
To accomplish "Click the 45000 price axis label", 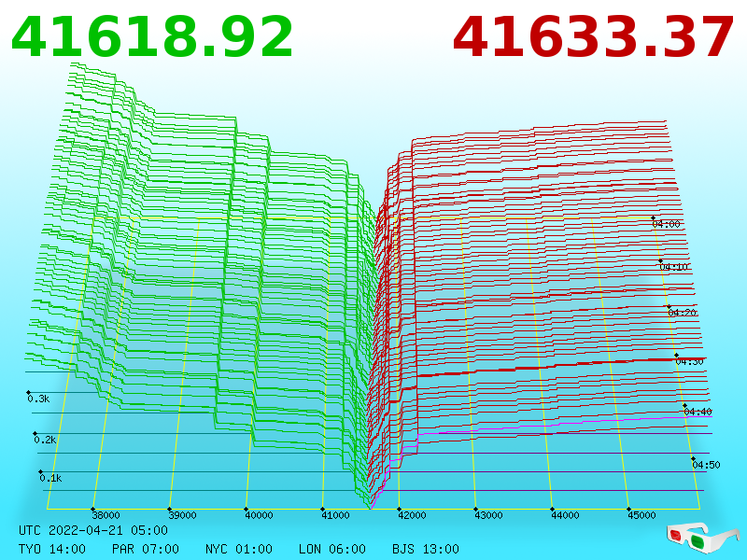I will click(x=641, y=515).
